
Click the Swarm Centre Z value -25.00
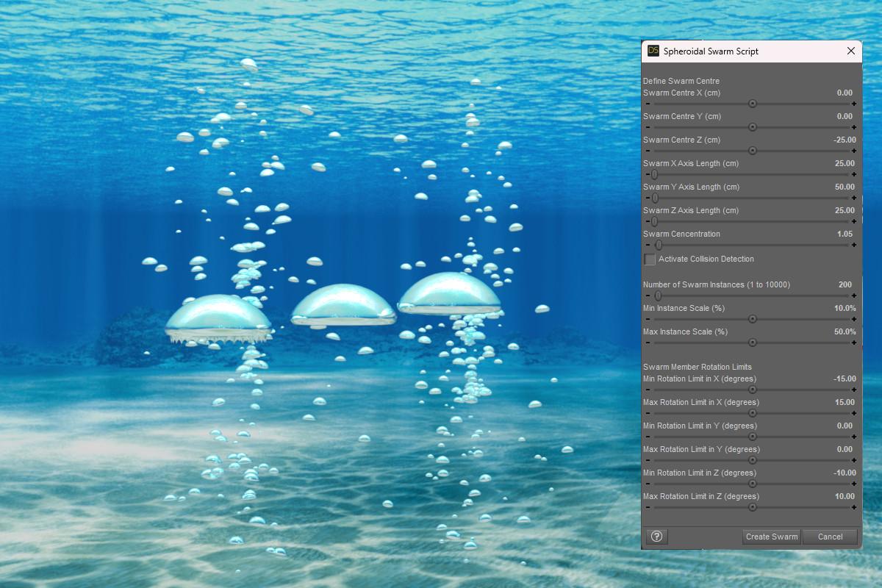click(845, 140)
